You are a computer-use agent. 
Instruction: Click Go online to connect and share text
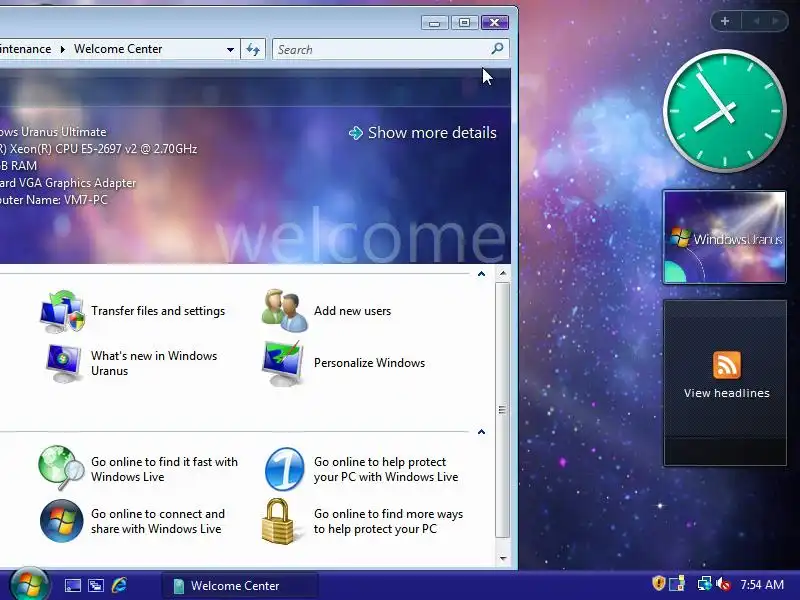[x=158, y=521]
